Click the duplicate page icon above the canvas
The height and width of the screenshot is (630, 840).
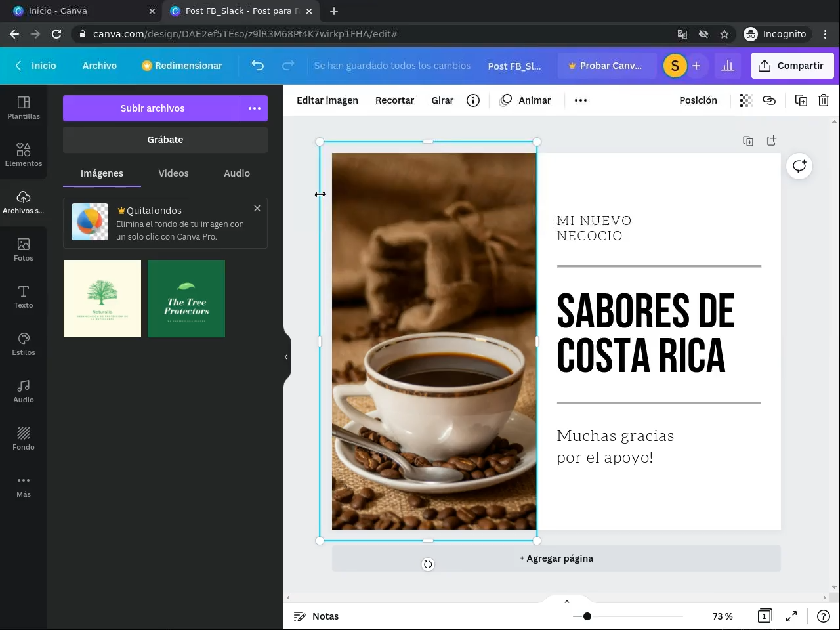(x=748, y=141)
